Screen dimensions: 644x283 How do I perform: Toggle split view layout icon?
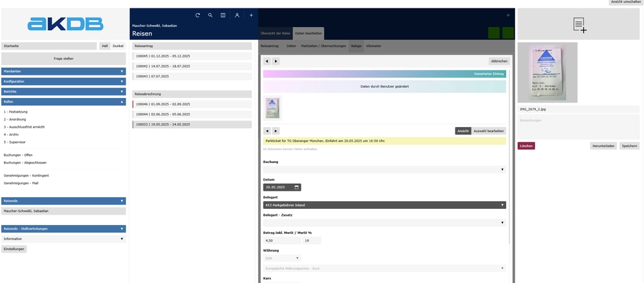(223, 15)
